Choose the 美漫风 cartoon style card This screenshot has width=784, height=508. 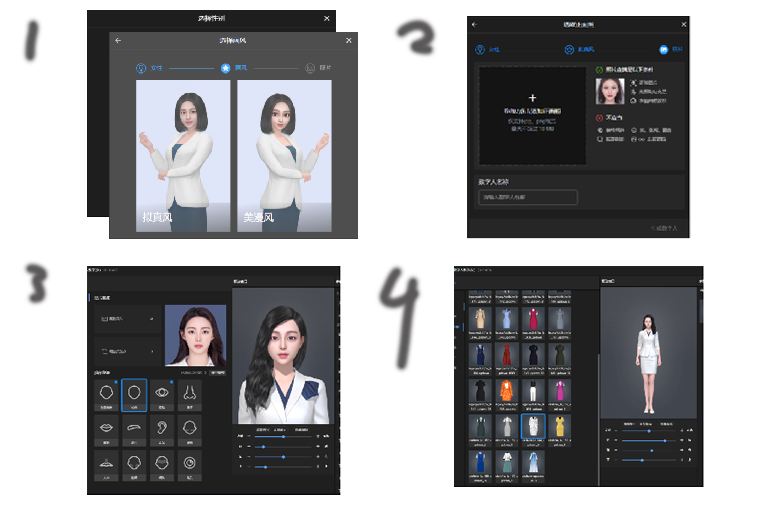284,155
